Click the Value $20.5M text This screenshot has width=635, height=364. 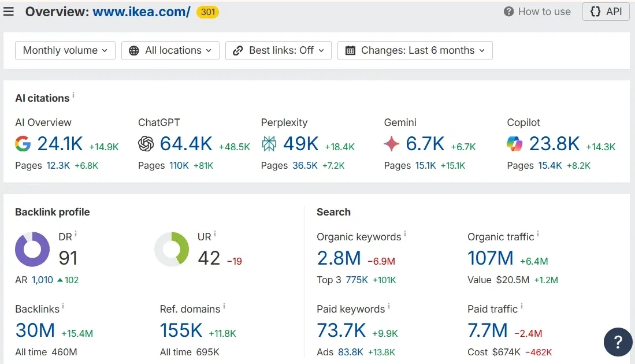pos(499,280)
